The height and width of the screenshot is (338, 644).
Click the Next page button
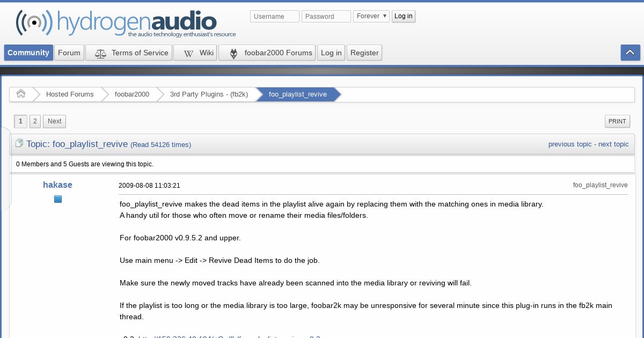55,121
